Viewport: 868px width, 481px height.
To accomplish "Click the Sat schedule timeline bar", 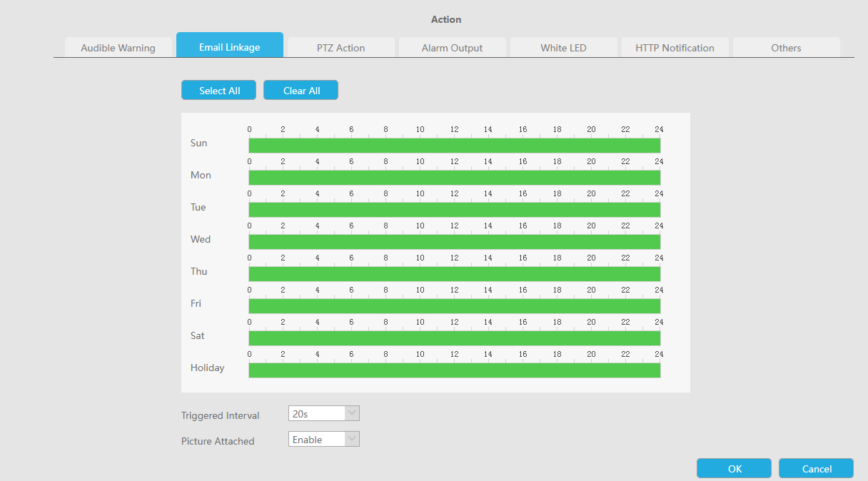I will click(x=455, y=338).
